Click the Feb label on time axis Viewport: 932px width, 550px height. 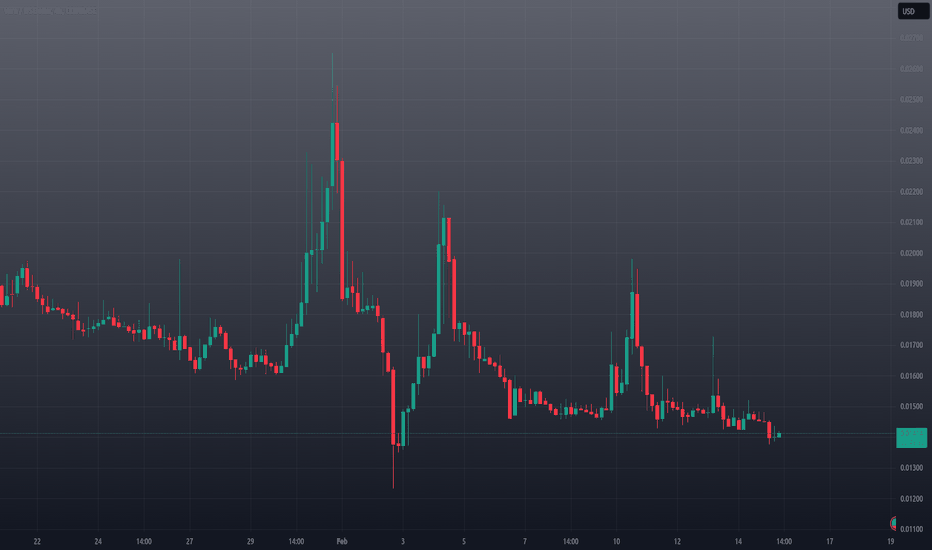[342, 541]
